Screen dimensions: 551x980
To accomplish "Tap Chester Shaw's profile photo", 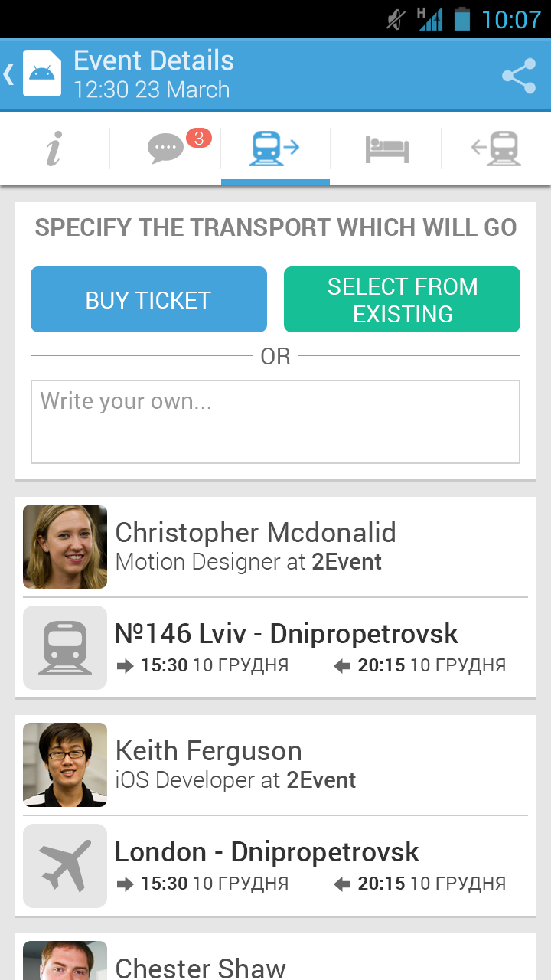I will 65,961.
